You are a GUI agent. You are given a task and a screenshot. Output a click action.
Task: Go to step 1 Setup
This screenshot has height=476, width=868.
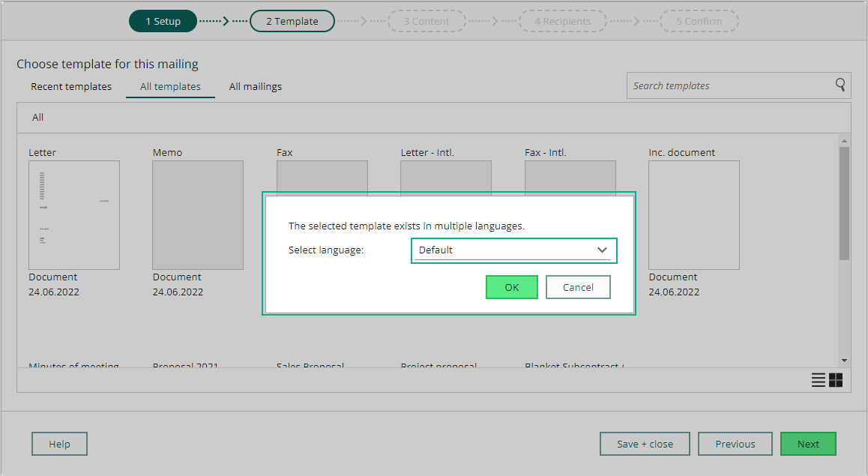(x=163, y=21)
